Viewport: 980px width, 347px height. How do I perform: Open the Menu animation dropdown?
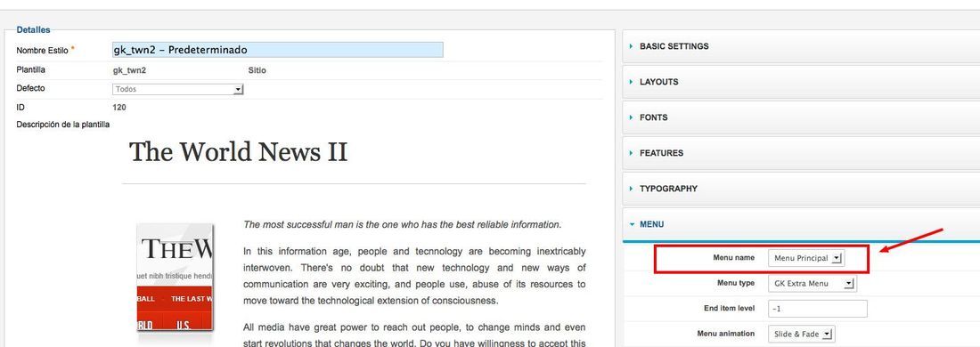[x=801, y=334]
